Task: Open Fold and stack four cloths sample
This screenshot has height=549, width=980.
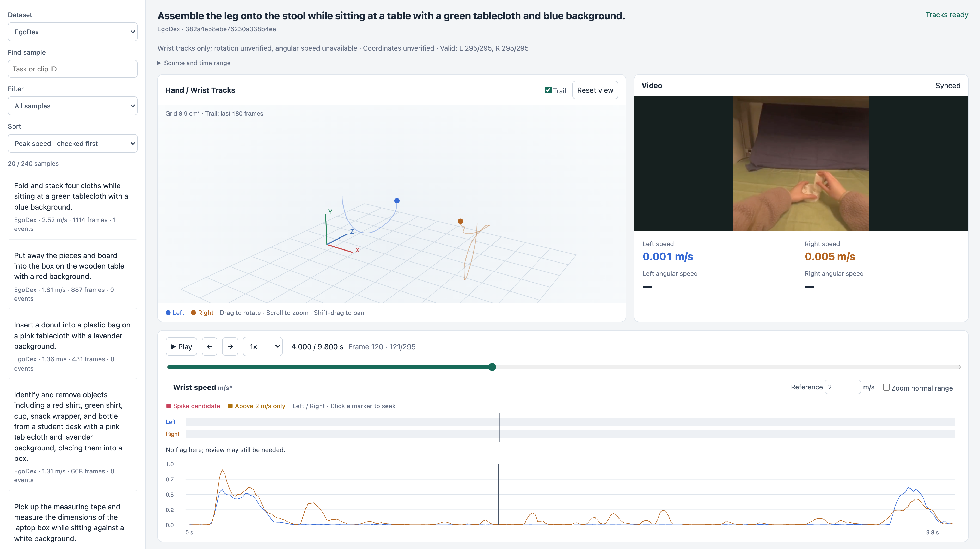Action: pyautogui.click(x=72, y=206)
